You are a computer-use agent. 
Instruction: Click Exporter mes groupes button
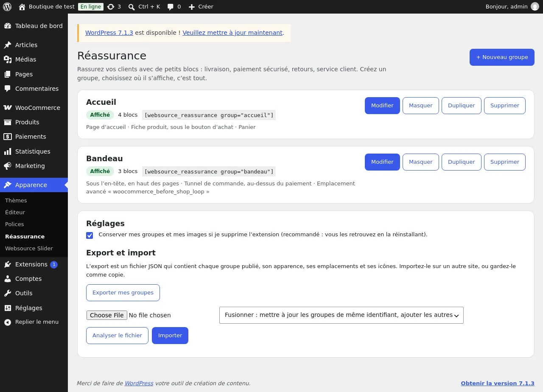click(x=123, y=293)
